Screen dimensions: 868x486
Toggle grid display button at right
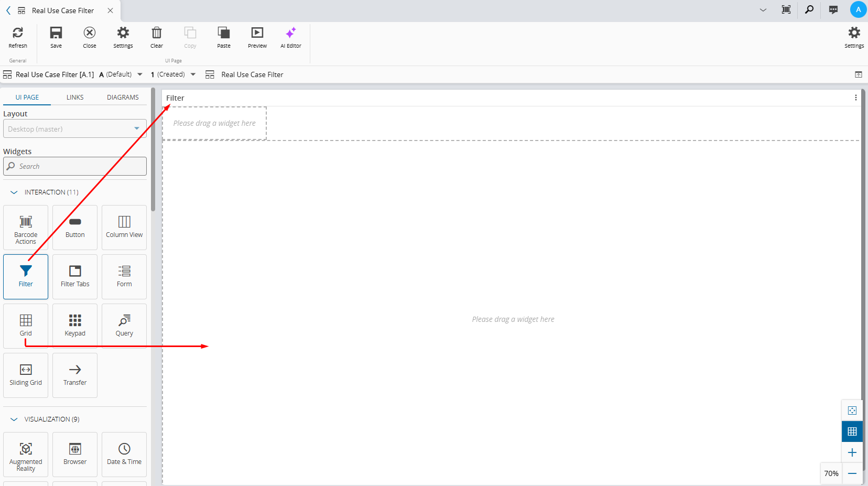[x=852, y=431]
